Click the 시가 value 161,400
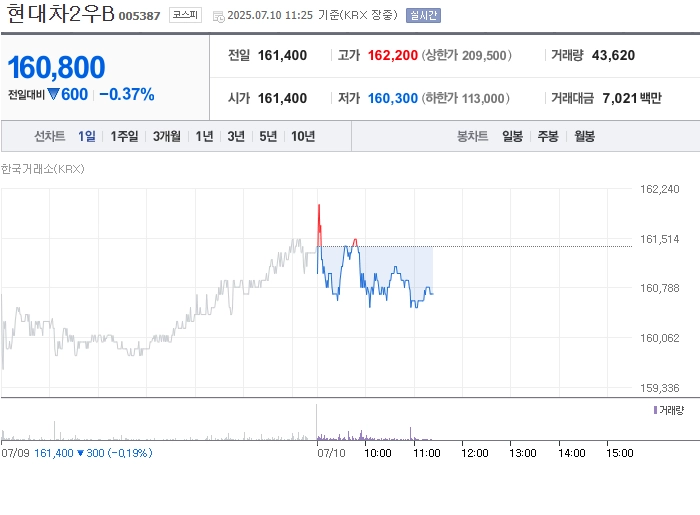Screen dimensions: 700x515 [282, 98]
